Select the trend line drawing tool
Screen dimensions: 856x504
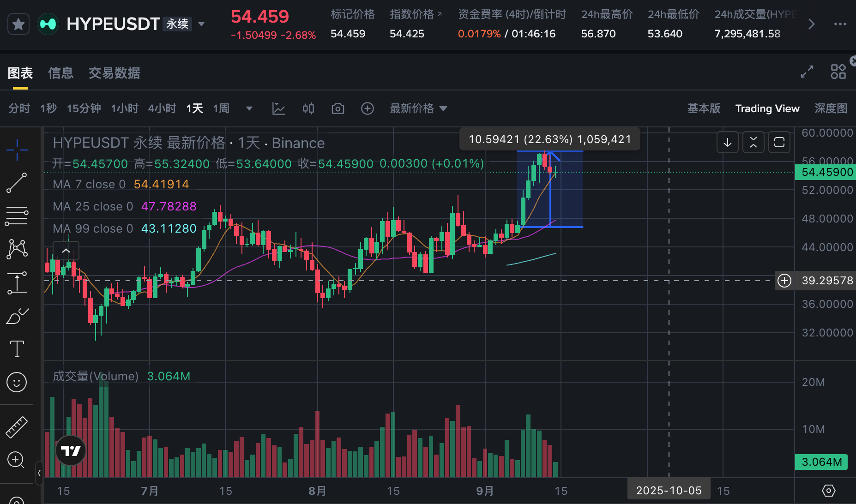(x=17, y=183)
